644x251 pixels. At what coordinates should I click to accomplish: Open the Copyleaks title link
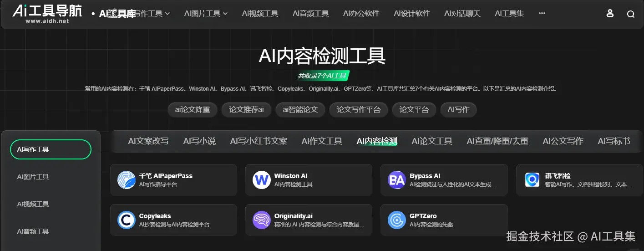tap(155, 216)
